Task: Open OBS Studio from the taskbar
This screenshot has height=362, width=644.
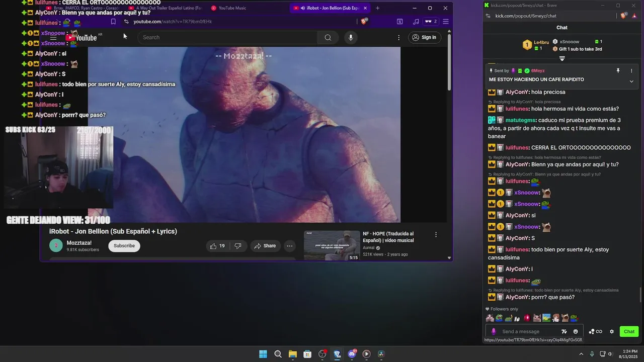Action: 323,354
